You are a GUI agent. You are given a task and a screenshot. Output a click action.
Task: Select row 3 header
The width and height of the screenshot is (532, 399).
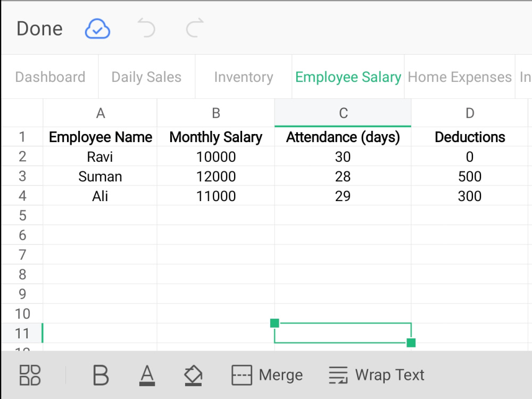tap(22, 176)
